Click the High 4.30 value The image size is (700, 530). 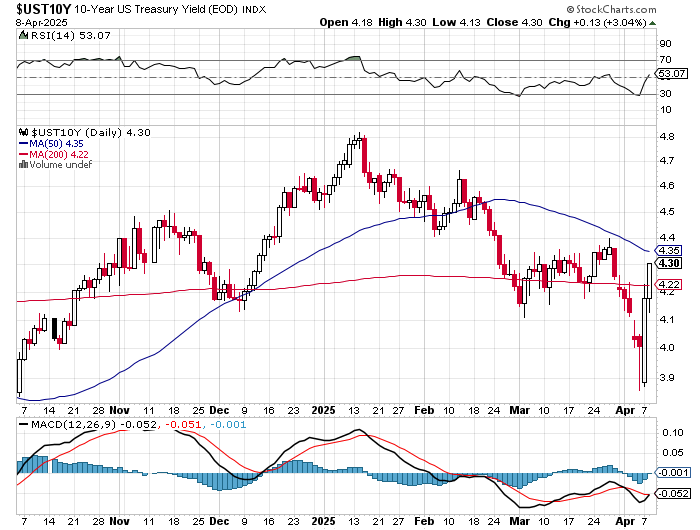click(402, 22)
